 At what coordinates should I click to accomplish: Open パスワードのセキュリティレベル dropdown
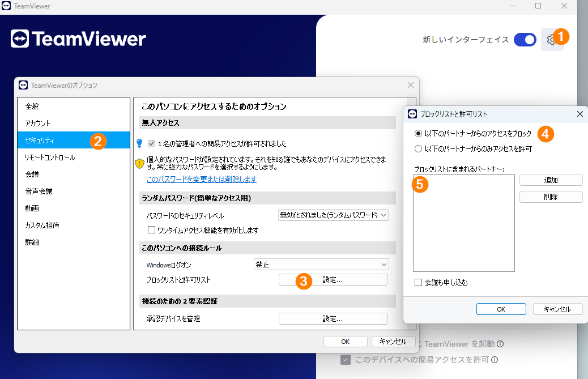pos(333,215)
